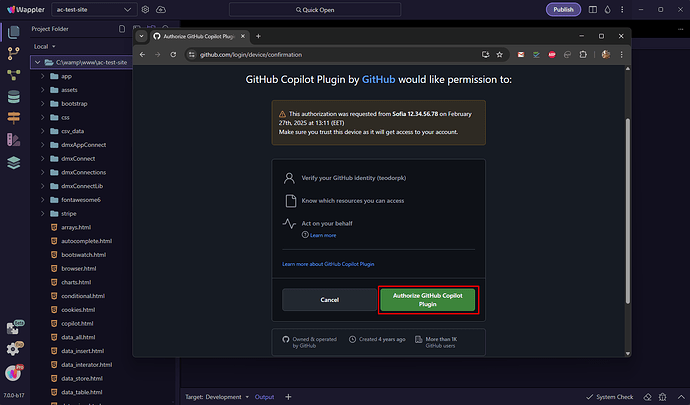This screenshot has height=405, width=690.
Task: Select arrays.html file
Action: [x=76, y=228]
